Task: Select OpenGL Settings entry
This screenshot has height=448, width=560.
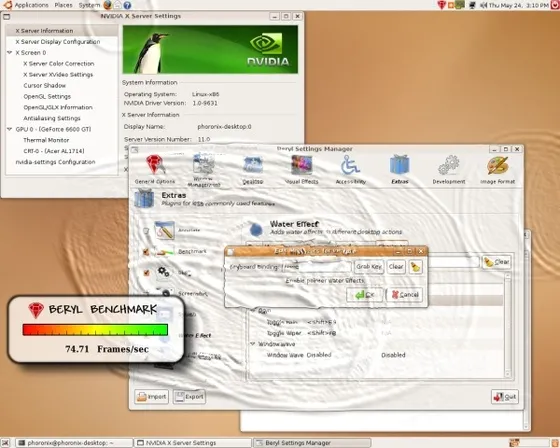Action: pyautogui.click(x=47, y=96)
